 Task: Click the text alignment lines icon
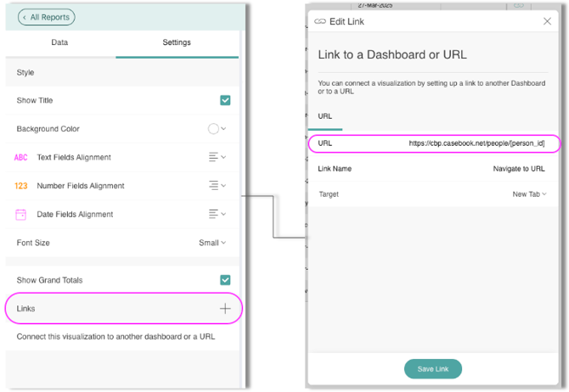pyautogui.click(x=213, y=157)
